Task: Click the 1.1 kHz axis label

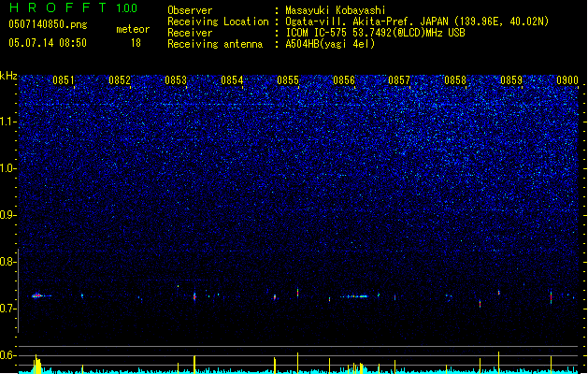Action: tap(8, 122)
